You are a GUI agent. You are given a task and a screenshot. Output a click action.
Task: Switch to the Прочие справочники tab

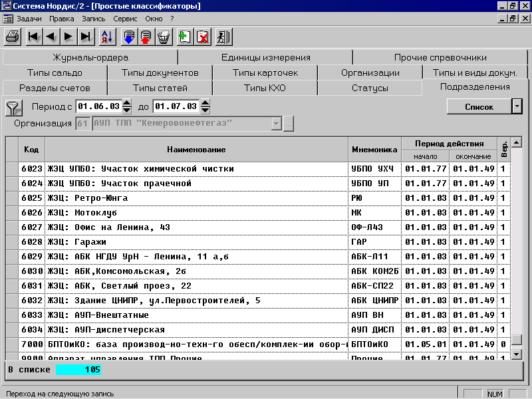click(x=440, y=57)
